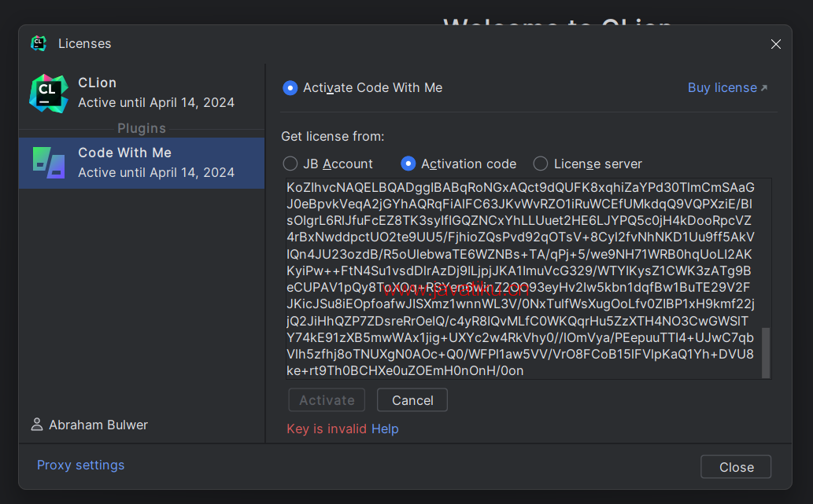Click the Abraham Bulwer account name
This screenshot has height=504, width=813.
(98, 425)
